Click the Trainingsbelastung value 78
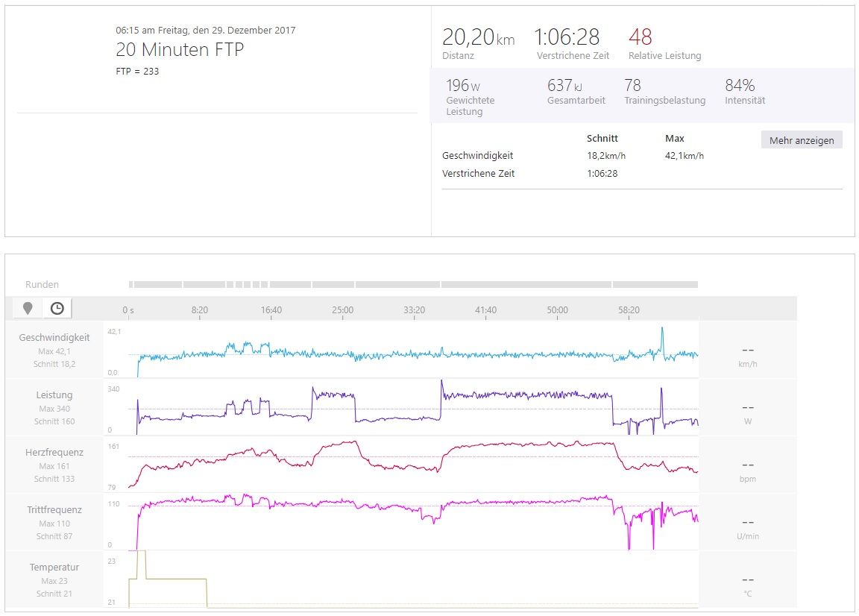Viewport: 859px width, 616px height. pyautogui.click(x=632, y=86)
